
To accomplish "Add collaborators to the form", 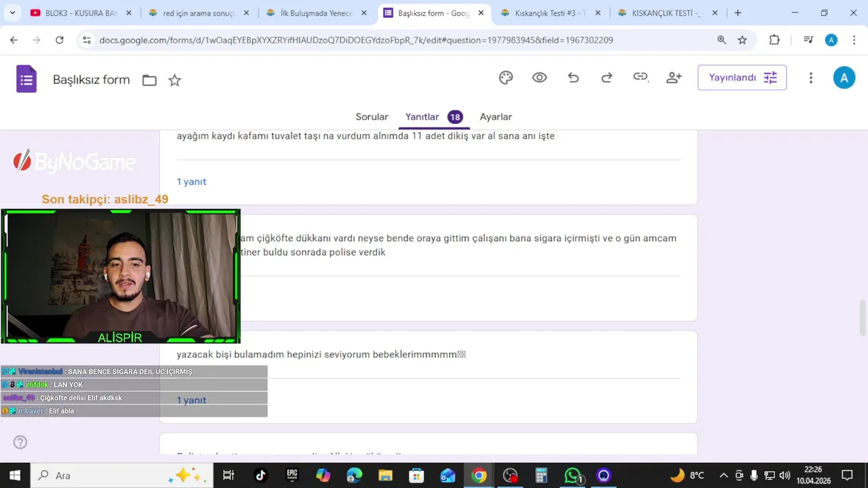I will pos(673,78).
